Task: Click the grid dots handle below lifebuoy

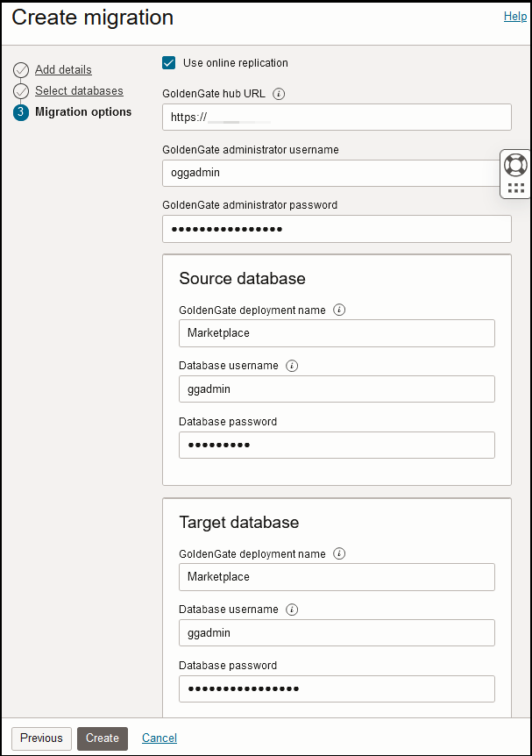Action: pos(516,188)
